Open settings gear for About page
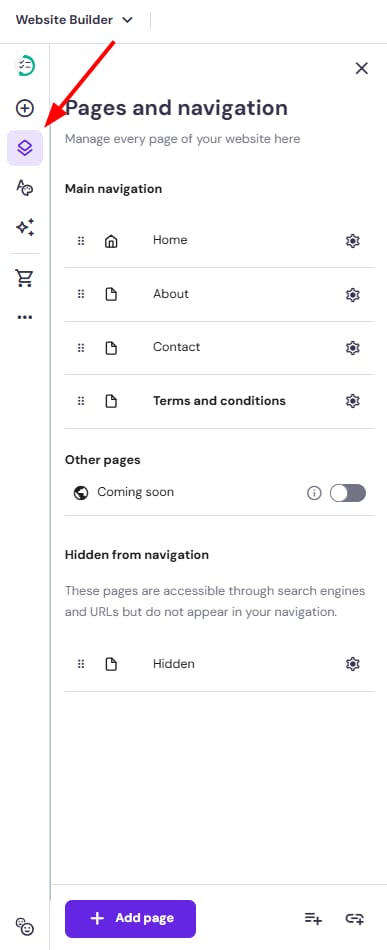The image size is (387, 950). point(352,294)
